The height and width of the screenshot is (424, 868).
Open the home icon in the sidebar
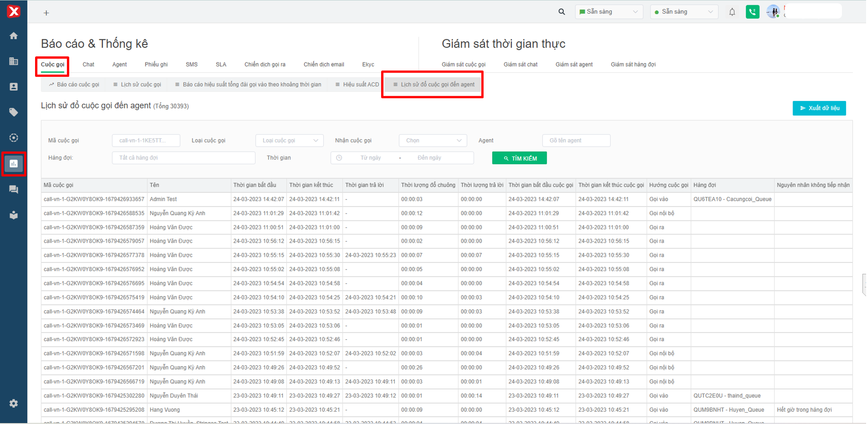click(14, 36)
